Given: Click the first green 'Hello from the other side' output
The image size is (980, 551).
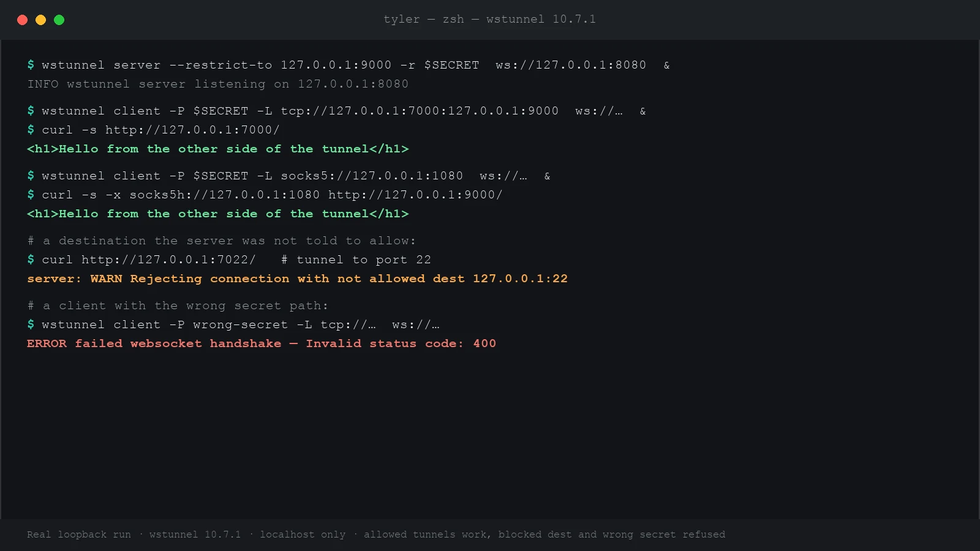Looking at the screenshot, I should (217, 149).
